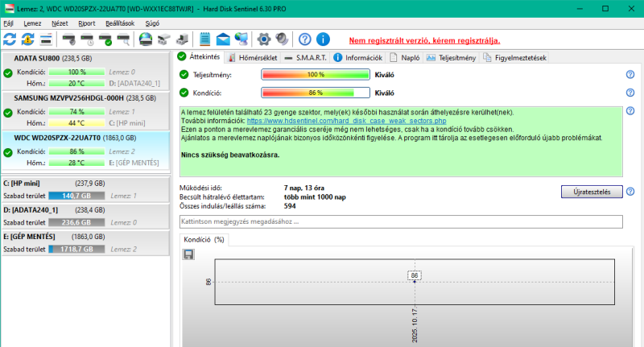Click the drive and computer icon
The height and width of the screenshot is (347, 644).
[182, 39]
